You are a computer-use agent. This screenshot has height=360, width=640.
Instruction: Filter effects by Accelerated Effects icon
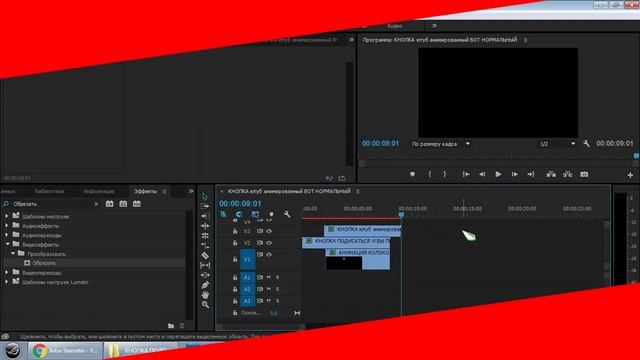(x=109, y=204)
